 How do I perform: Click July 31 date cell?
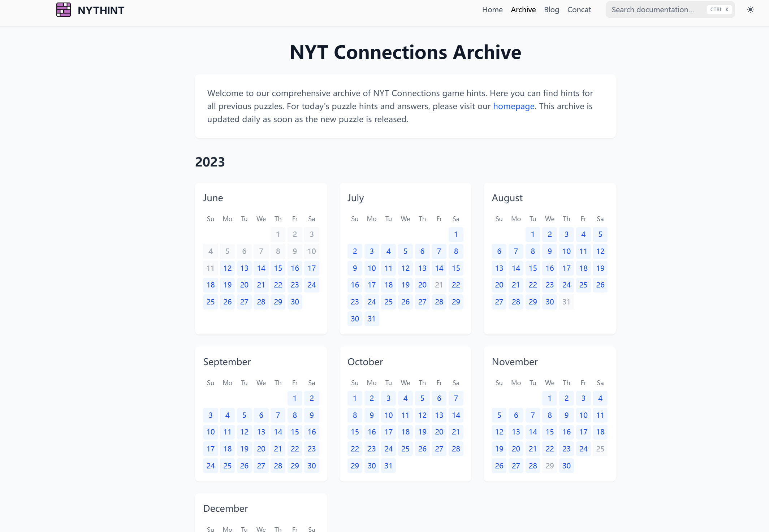371,319
